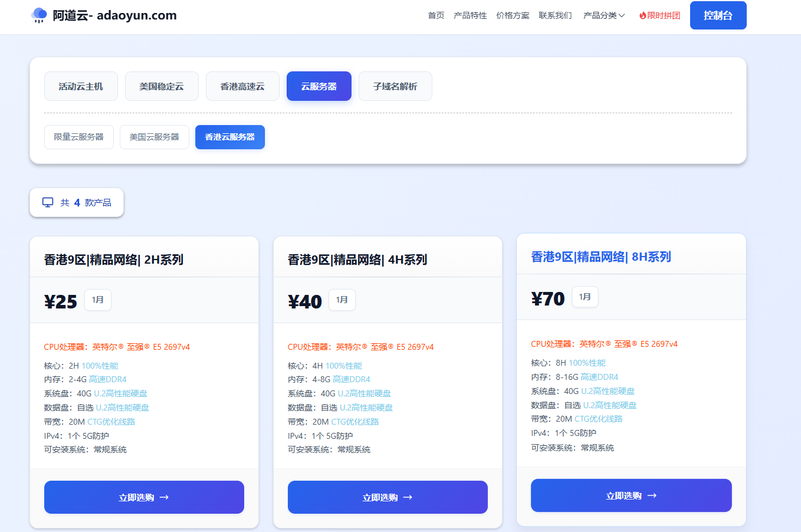Select the 限量云服务器 sub-tab
This screenshot has height=532, width=801.
click(x=79, y=137)
